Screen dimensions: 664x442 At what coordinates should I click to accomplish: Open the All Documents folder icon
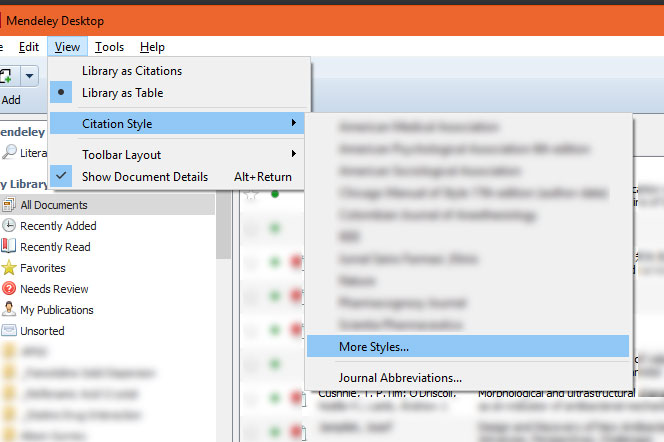pos(9,205)
